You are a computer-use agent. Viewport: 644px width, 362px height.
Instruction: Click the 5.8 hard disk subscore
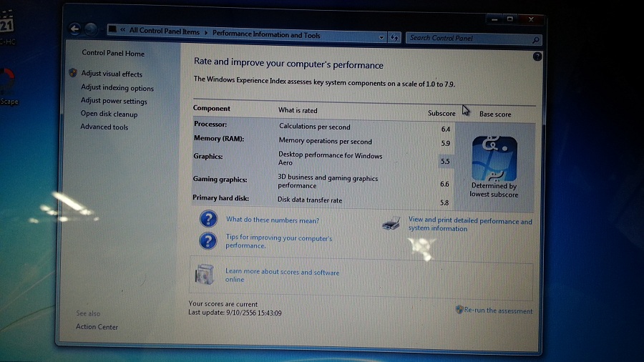(x=444, y=202)
